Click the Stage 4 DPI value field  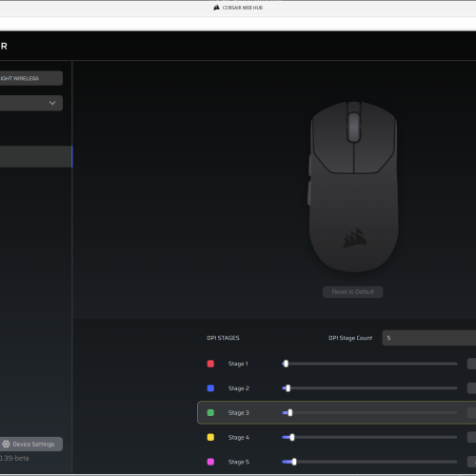(x=471, y=437)
